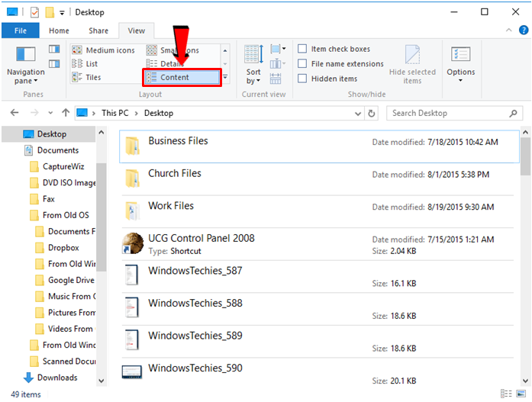Collapse the ribbon with the chevron
This screenshot has width=532, height=402.
(508, 31)
